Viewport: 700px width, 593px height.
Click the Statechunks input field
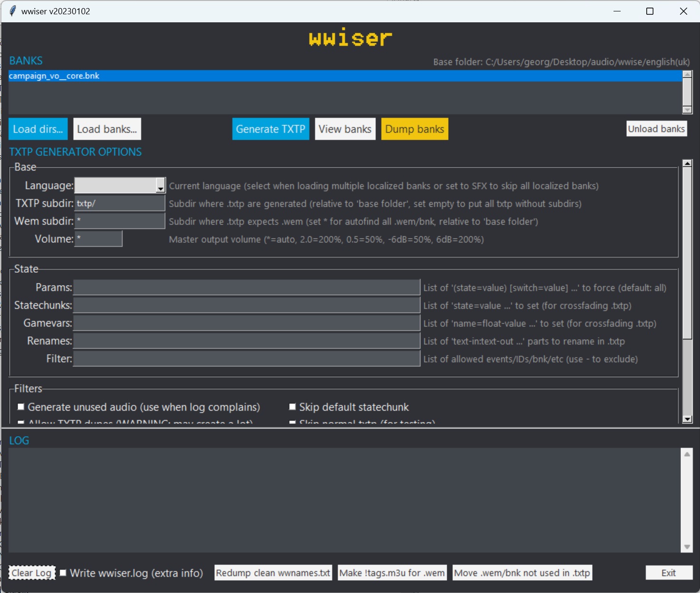point(247,305)
